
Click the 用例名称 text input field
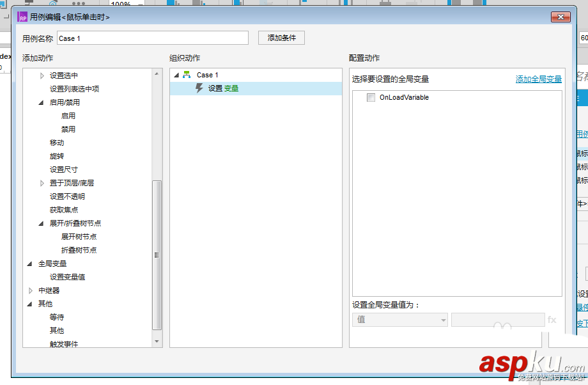tap(153, 38)
